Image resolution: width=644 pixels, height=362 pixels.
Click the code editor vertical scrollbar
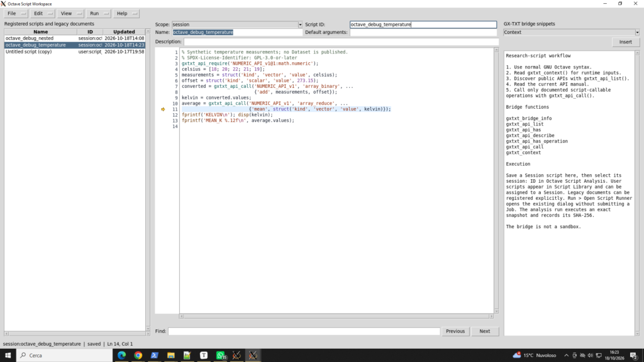[496, 180]
